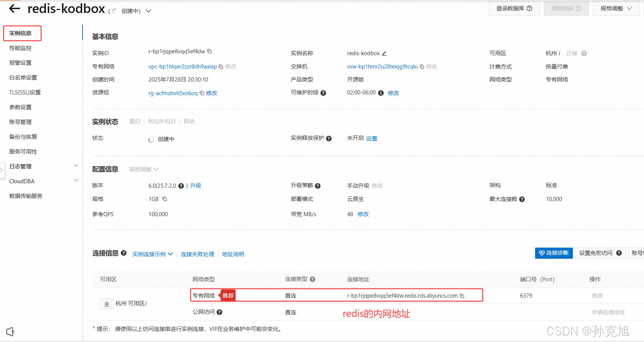Open the VPC link vpc-bp1hlqer2zzr8dh9aaiap
Viewport: 644px width, 342px height.
(x=183, y=67)
